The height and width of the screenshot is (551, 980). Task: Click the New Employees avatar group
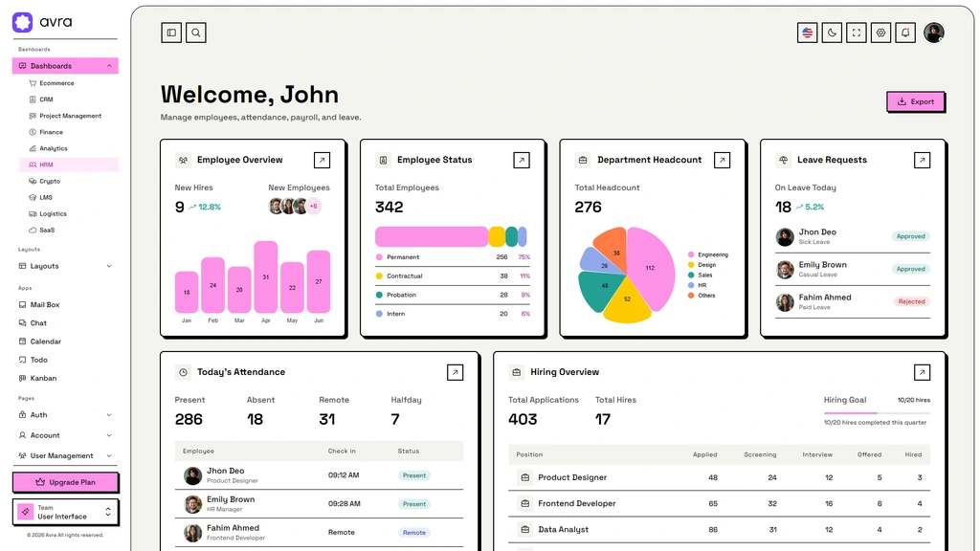pos(295,207)
